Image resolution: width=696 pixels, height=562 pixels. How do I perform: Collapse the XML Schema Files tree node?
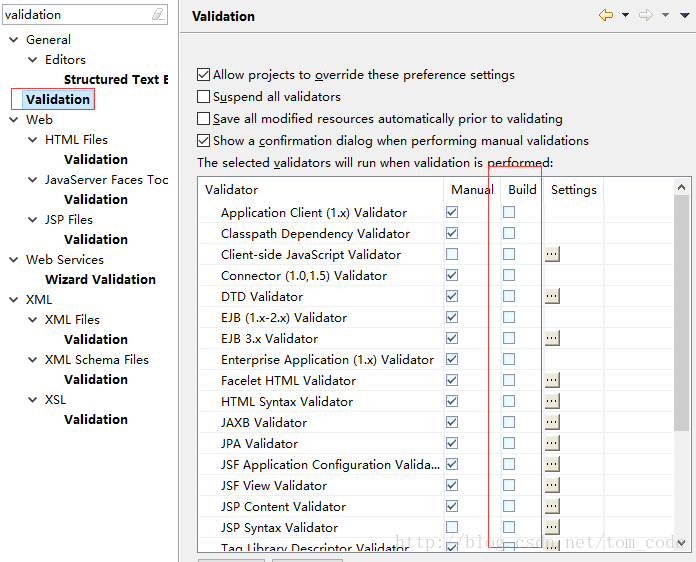pyautogui.click(x=32, y=360)
